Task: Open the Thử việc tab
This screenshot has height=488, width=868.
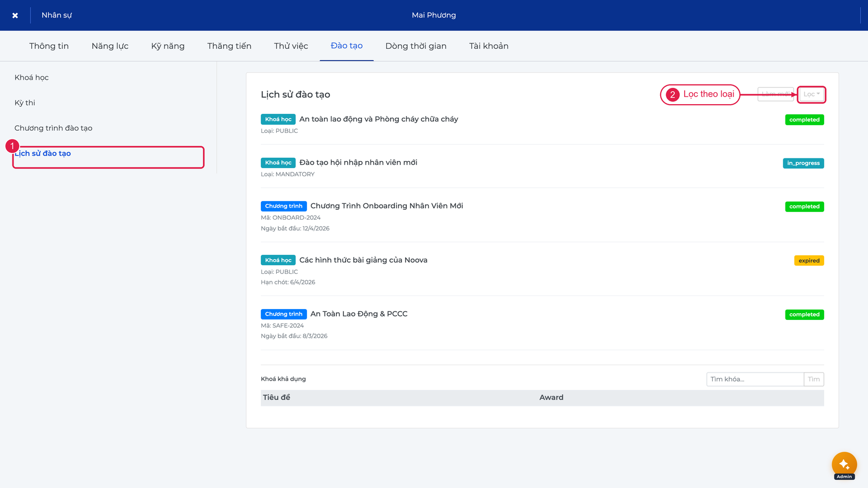Action: 291,46
